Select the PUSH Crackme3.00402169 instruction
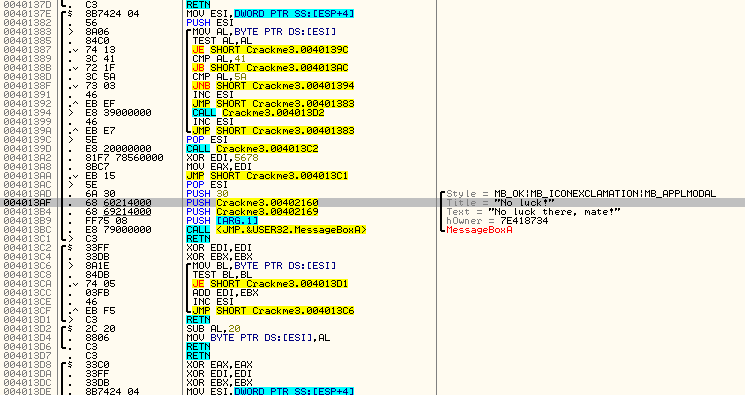Screen dimensions: 745x395 [x=252, y=212]
